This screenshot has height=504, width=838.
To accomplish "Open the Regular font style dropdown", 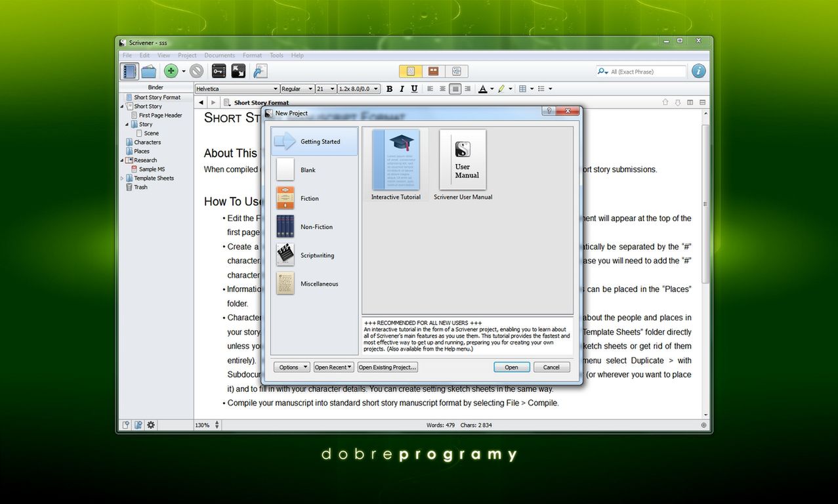I will [x=297, y=89].
